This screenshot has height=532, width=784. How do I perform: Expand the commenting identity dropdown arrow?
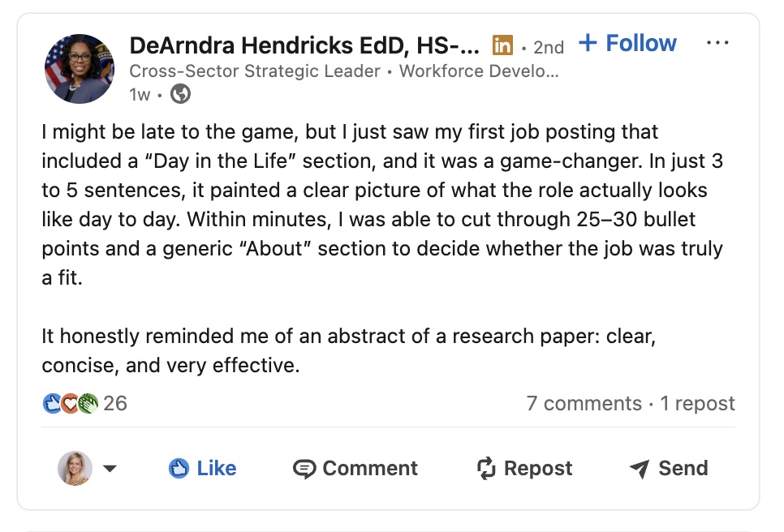tap(110, 469)
